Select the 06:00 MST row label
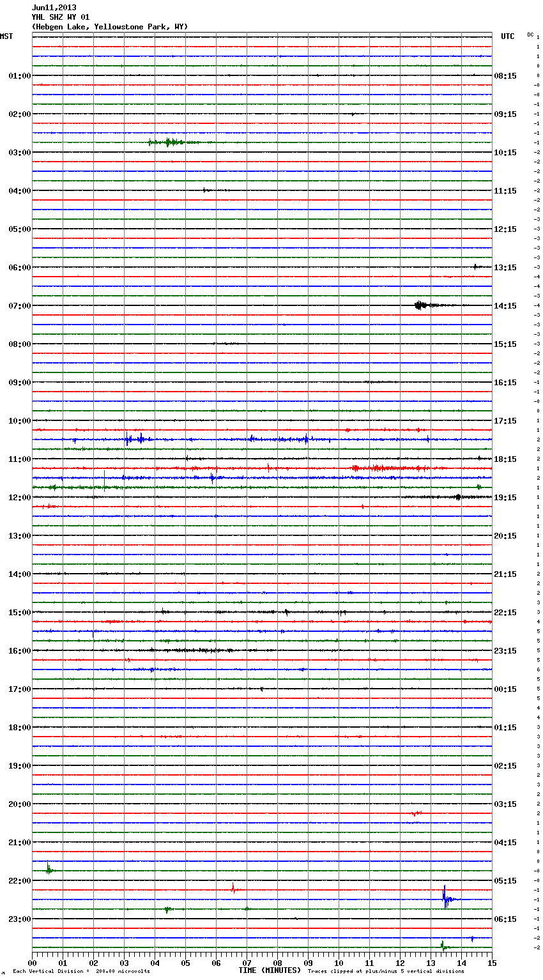543x980 pixels. click(19, 268)
